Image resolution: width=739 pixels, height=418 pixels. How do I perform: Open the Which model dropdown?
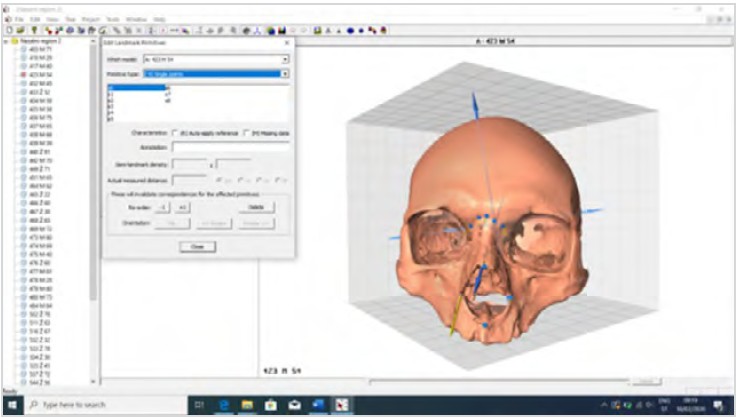click(285, 60)
